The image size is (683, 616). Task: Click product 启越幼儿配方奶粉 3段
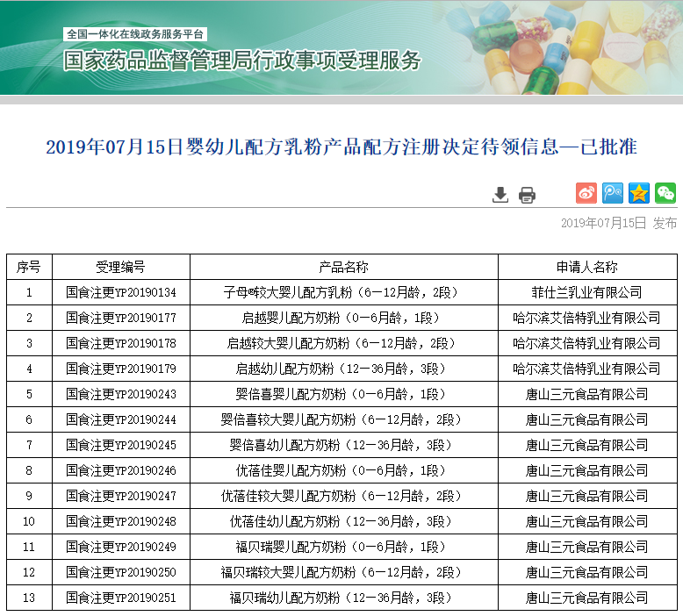344,369
